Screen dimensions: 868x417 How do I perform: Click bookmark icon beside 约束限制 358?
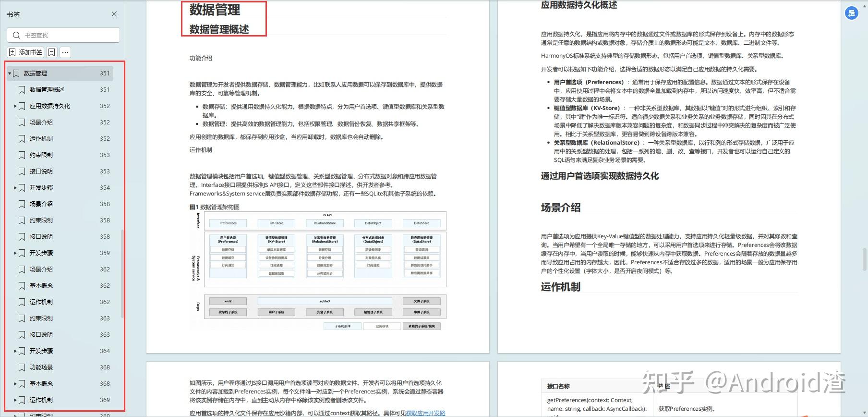pyautogui.click(x=22, y=221)
